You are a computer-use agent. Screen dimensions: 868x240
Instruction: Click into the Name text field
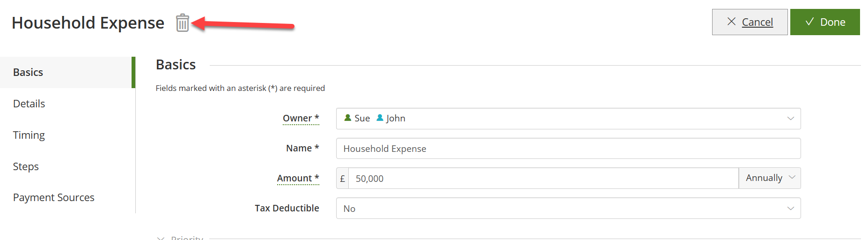(x=568, y=149)
